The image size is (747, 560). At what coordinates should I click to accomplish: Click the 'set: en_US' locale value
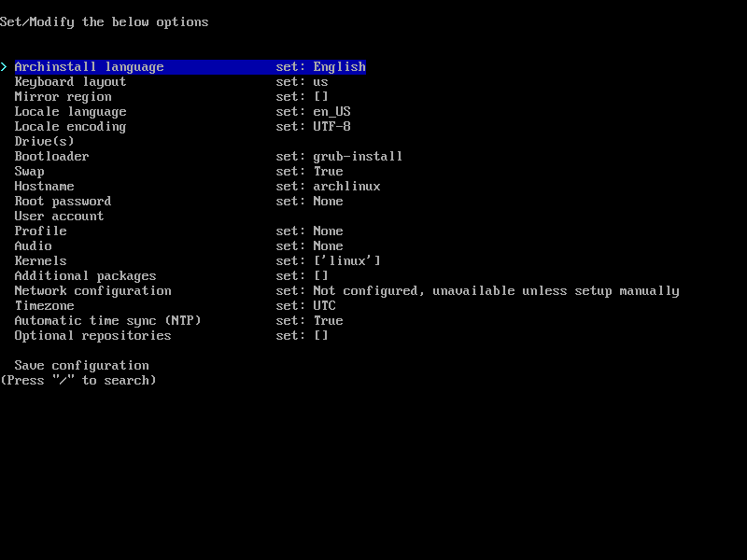(x=314, y=112)
